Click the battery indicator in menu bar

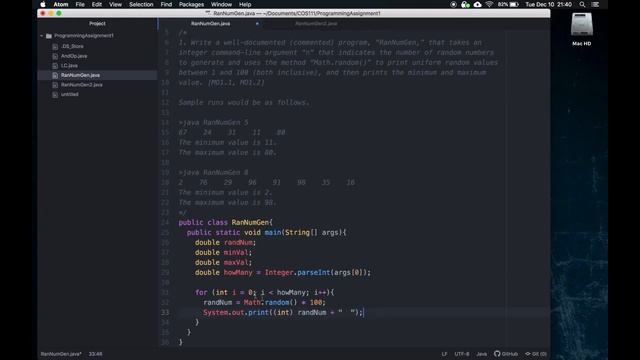[509, 4]
